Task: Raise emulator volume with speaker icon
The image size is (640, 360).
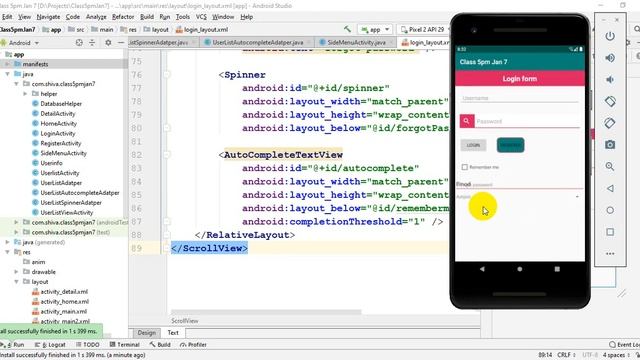Action: 610,58
